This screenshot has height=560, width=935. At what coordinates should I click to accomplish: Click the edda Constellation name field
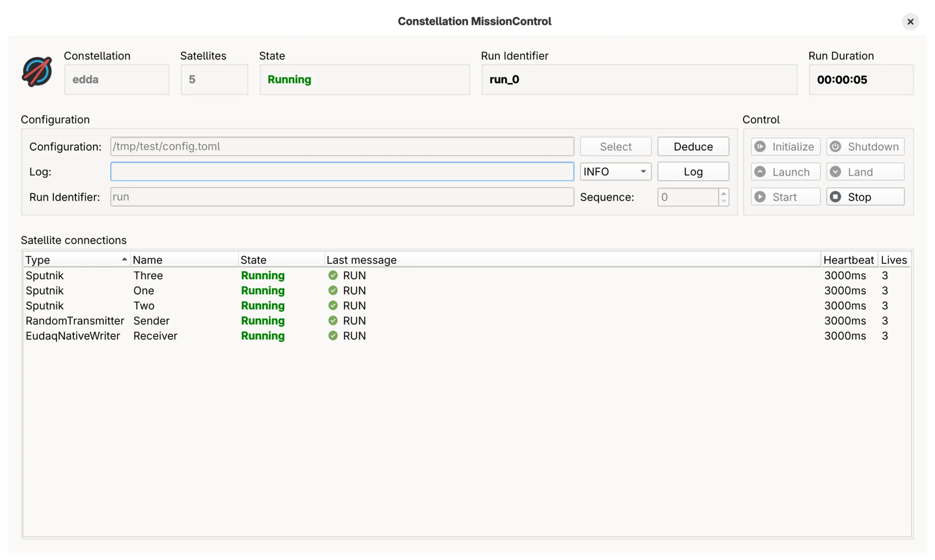point(117,79)
